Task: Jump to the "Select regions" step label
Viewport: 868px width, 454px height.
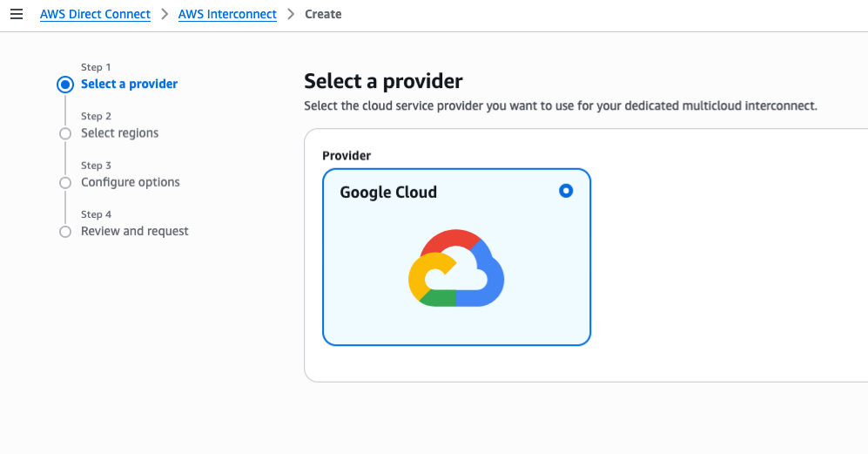Action: click(x=119, y=133)
